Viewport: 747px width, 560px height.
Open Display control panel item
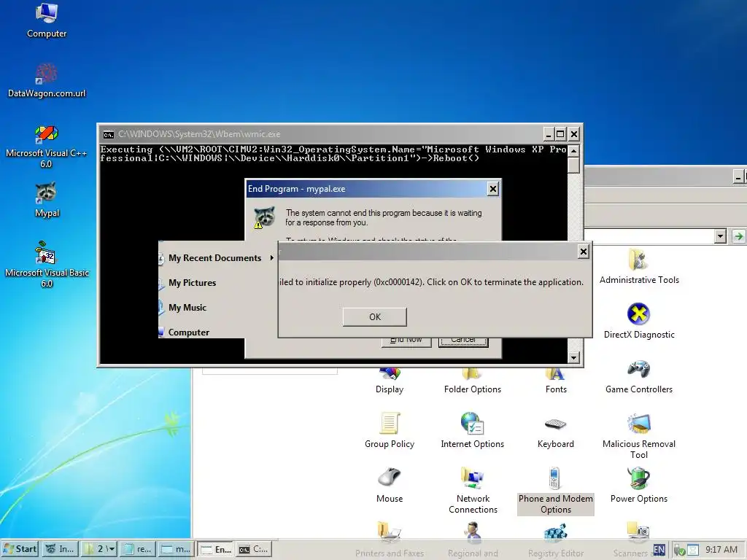(x=390, y=381)
